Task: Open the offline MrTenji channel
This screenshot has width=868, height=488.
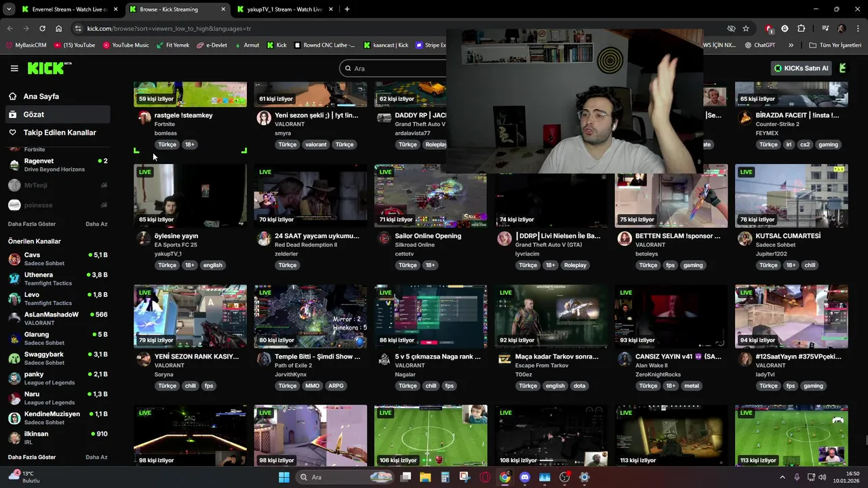Action: [58, 185]
